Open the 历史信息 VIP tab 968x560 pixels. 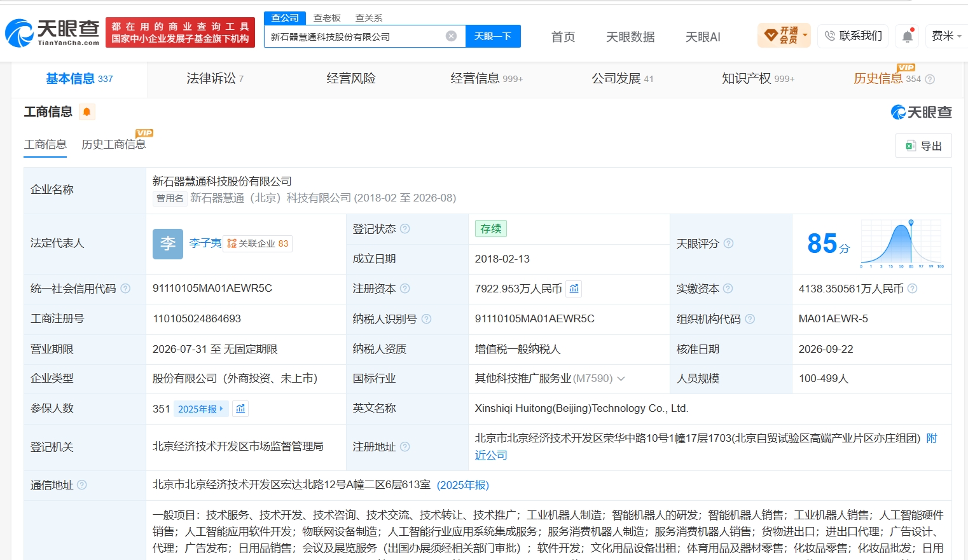(887, 78)
